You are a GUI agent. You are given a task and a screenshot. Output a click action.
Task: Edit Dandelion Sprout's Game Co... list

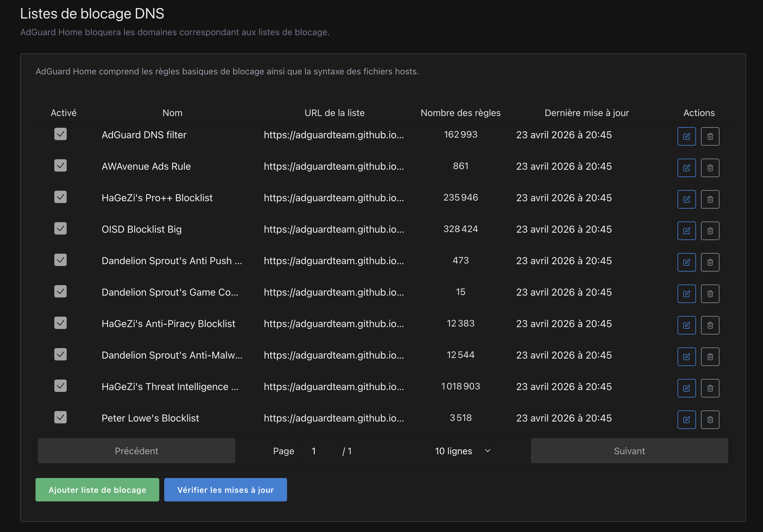[x=686, y=294]
